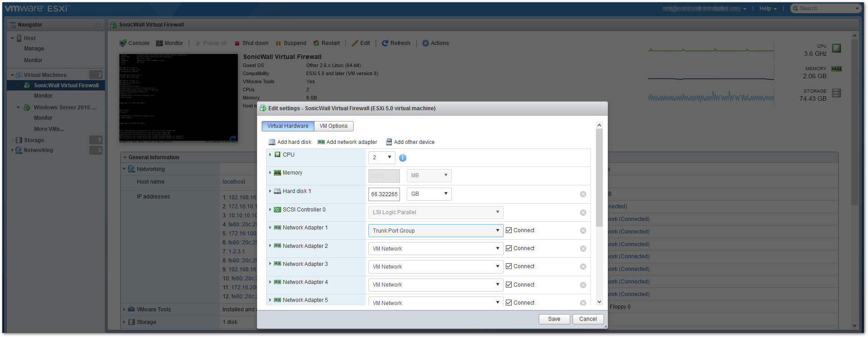Open Networking in the Navigator
Viewport: 868px width, 337px height.
38,150
